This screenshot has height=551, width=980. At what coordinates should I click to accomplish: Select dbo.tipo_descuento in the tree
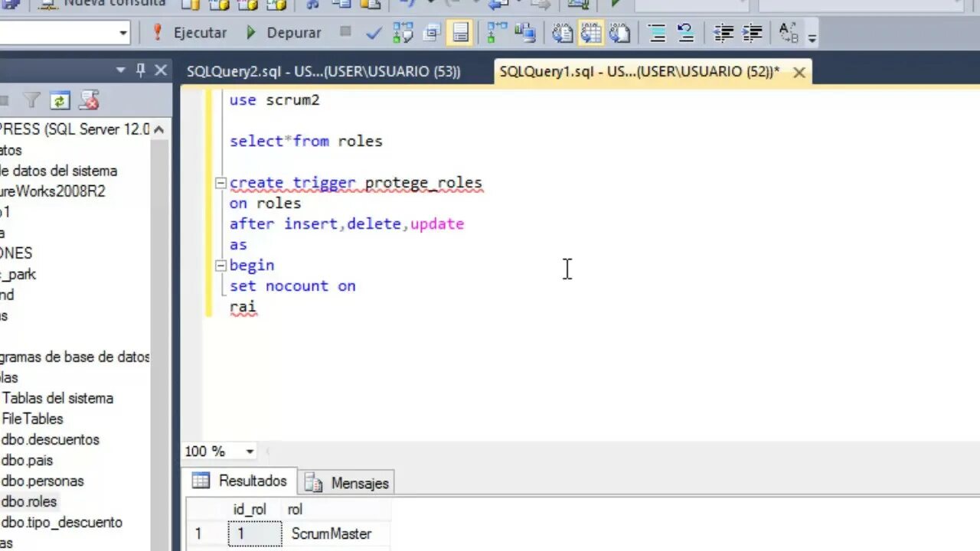(x=61, y=522)
